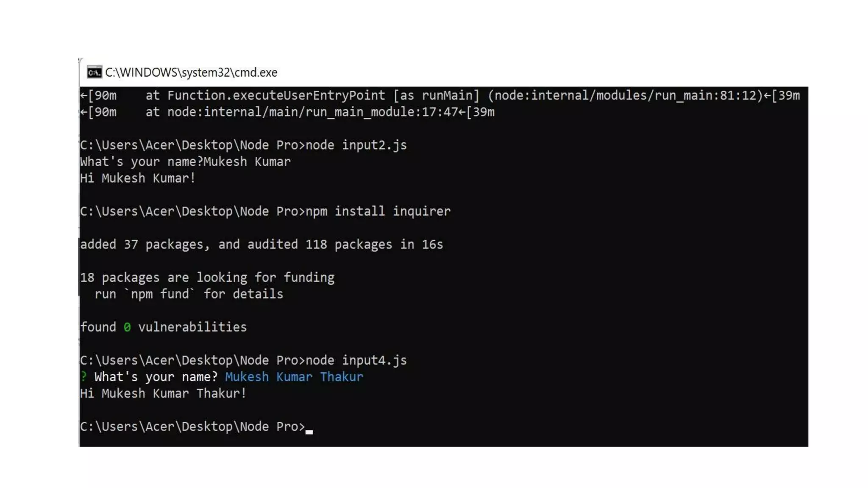
Task: Click "What's your name?Mukesh Kumar" line
Action: tap(185, 162)
